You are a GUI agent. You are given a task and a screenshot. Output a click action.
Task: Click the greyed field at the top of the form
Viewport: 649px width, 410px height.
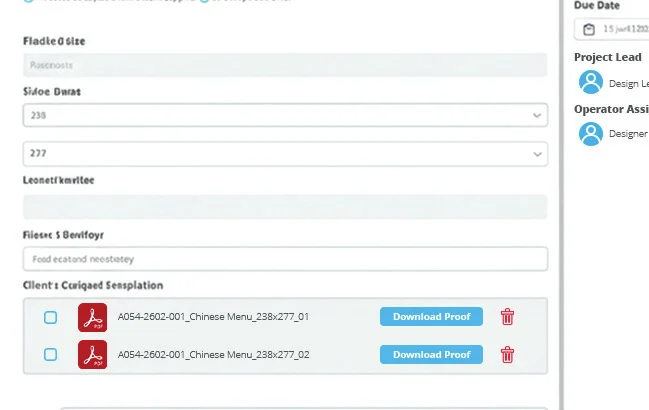285,65
